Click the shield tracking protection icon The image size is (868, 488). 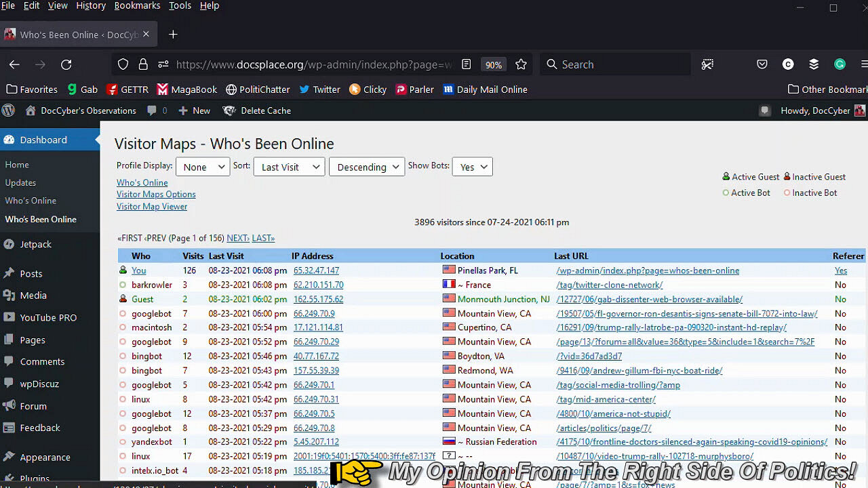[123, 64]
